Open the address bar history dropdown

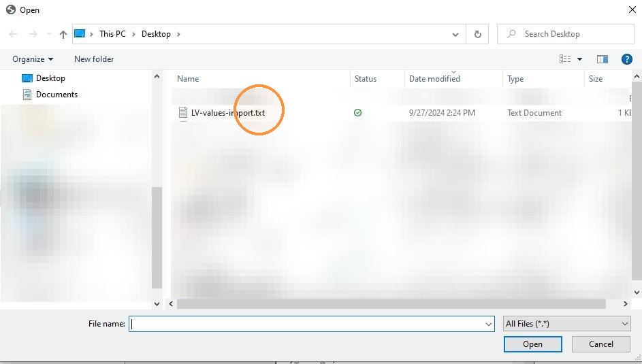coord(455,34)
